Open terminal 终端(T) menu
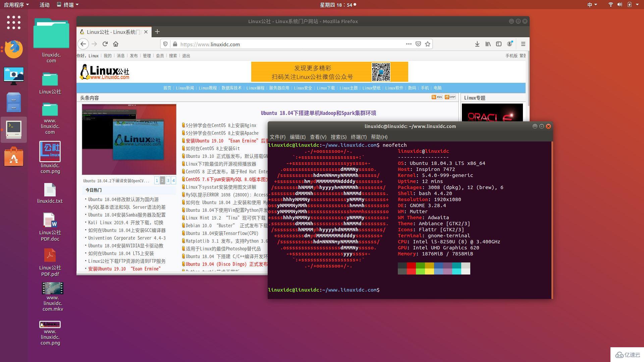Image resolution: width=644 pixels, height=362 pixels. [x=359, y=137]
